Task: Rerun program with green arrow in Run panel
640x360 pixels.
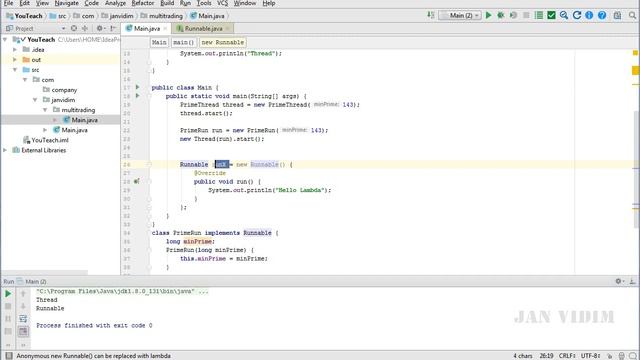Action: point(8,293)
